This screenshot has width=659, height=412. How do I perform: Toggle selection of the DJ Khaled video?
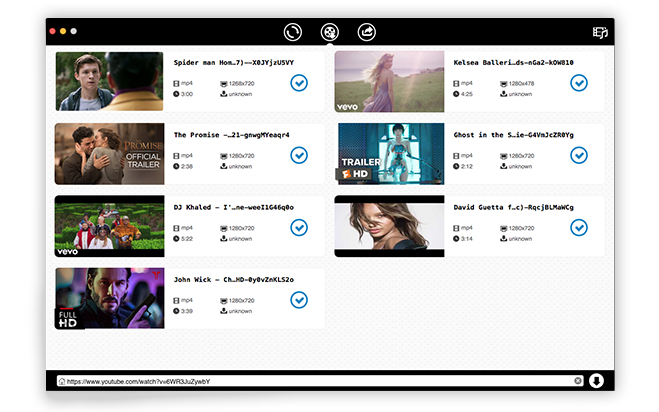pos(298,227)
